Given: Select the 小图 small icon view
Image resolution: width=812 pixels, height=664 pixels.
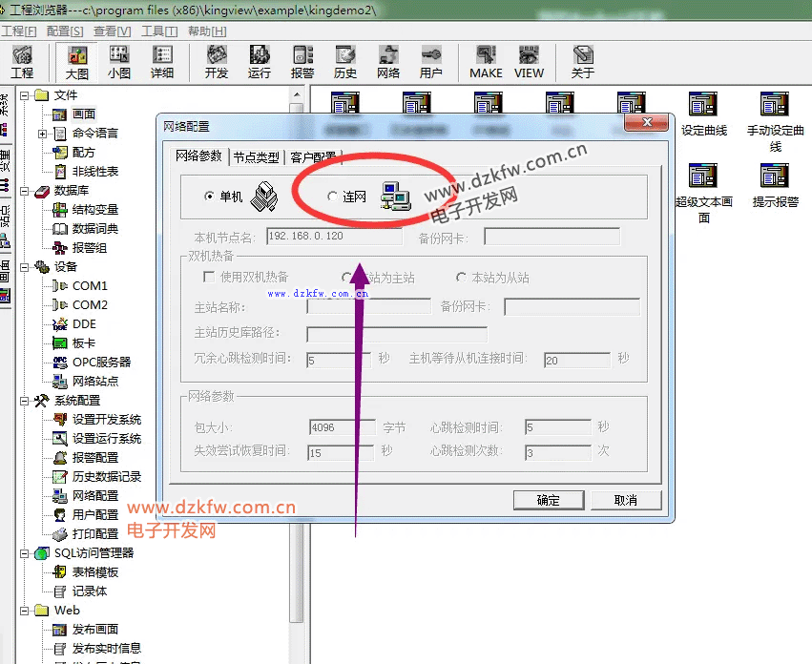Looking at the screenshot, I should coord(119,62).
